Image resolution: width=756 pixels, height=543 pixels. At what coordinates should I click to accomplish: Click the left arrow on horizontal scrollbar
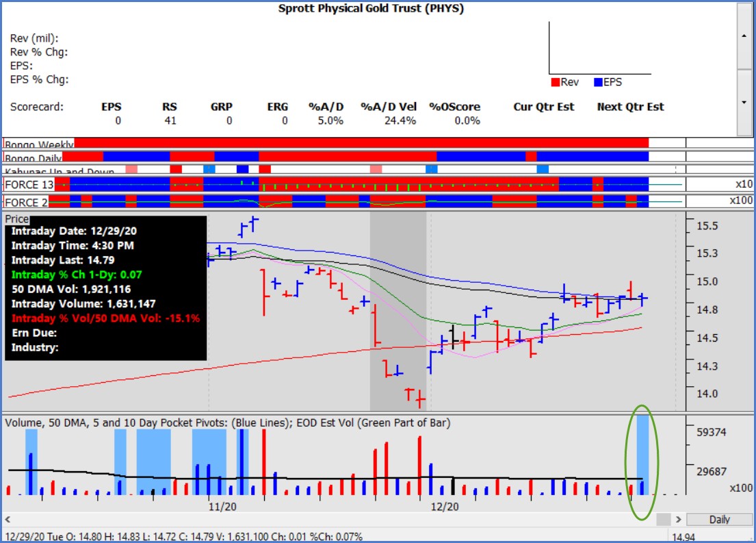[x=8, y=519]
